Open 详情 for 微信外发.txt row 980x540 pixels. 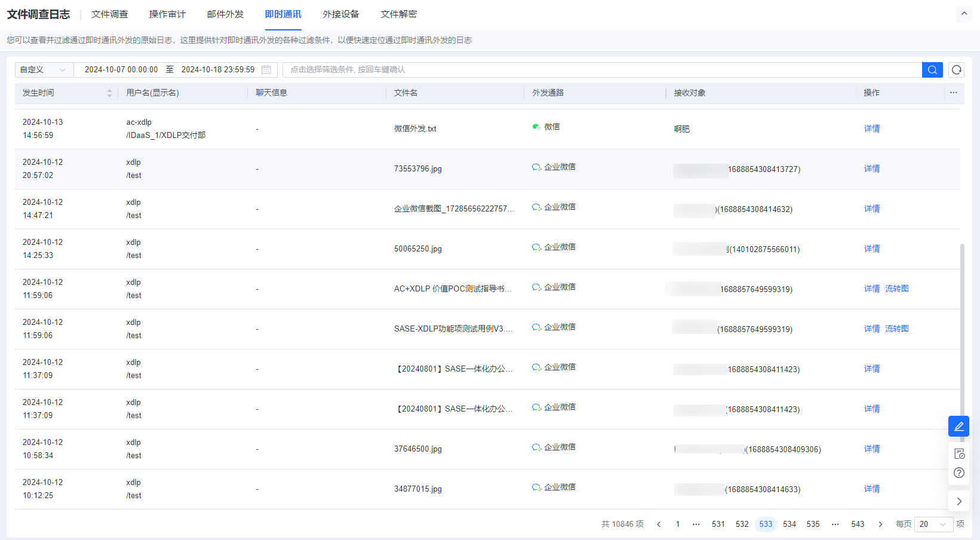click(x=871, y=128)
